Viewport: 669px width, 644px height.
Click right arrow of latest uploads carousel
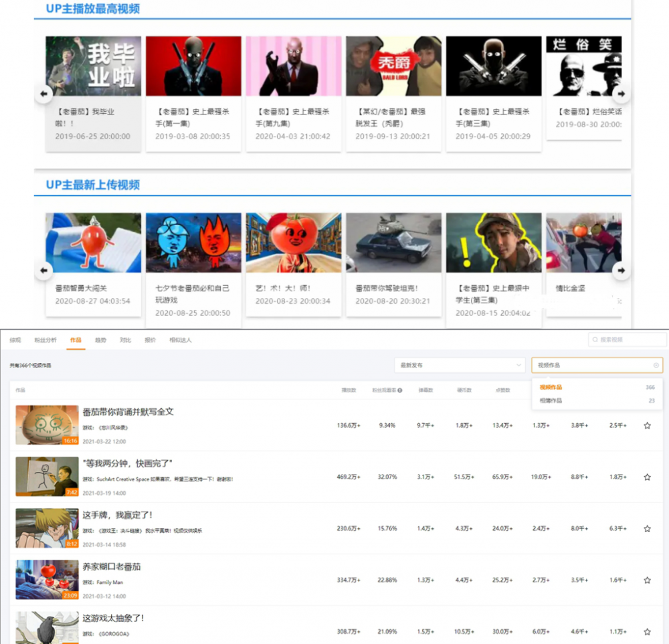tap(622, 270)
